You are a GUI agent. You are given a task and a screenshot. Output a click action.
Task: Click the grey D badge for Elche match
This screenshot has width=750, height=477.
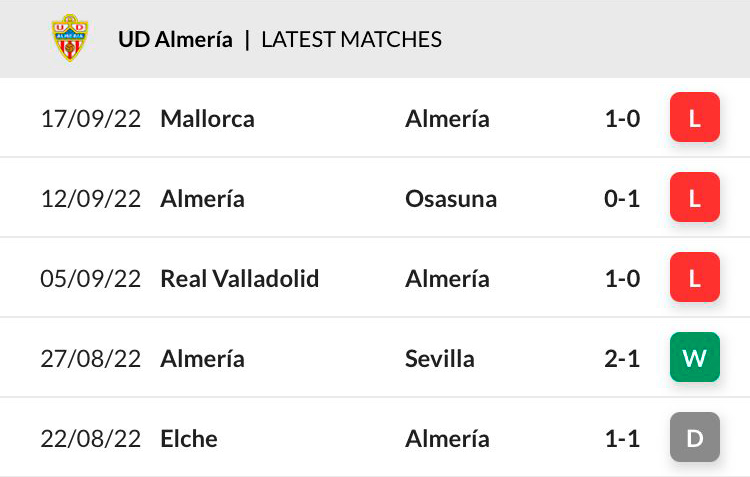695,437
